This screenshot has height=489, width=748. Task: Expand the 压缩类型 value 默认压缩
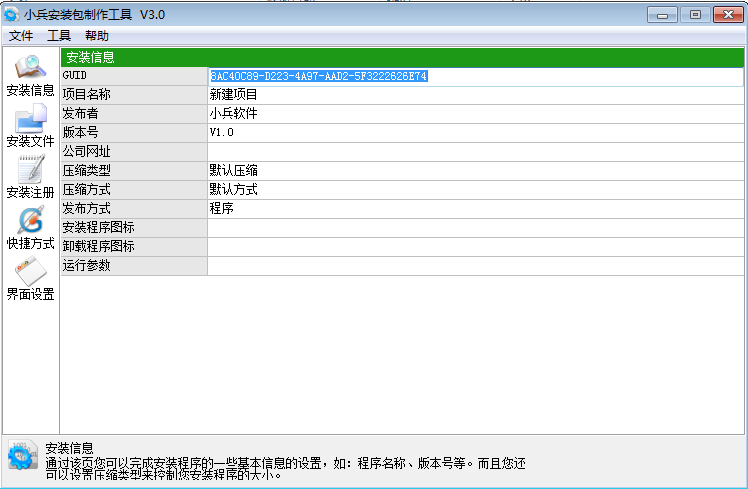coord(474,171)
